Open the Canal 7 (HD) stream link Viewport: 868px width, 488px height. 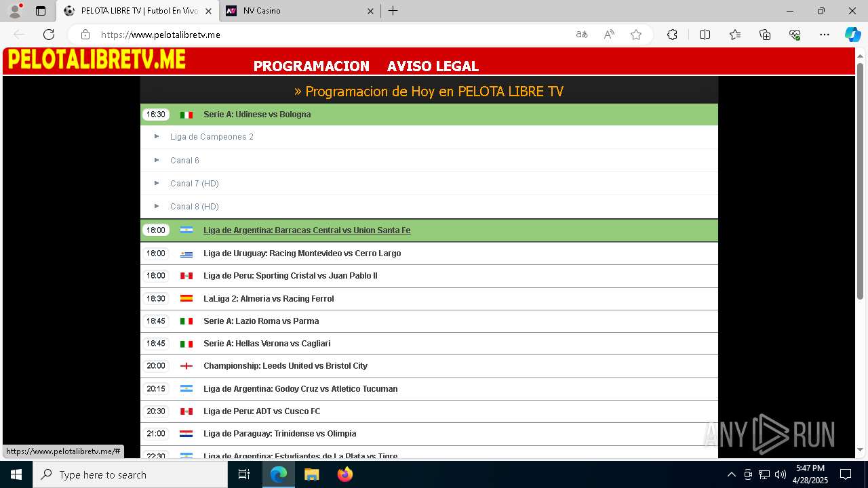coord(194,184)
